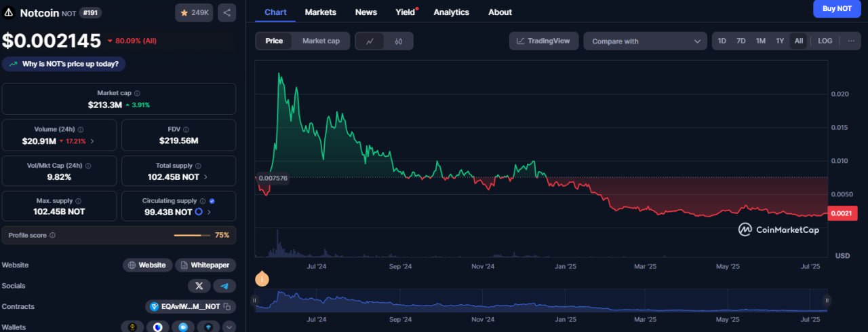Open the Chart tab
The image size is (868, 332).
(x=275, y=12)
